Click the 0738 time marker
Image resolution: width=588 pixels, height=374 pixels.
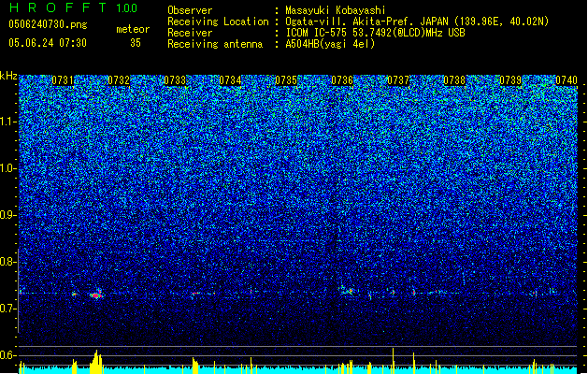click(454, 80)
